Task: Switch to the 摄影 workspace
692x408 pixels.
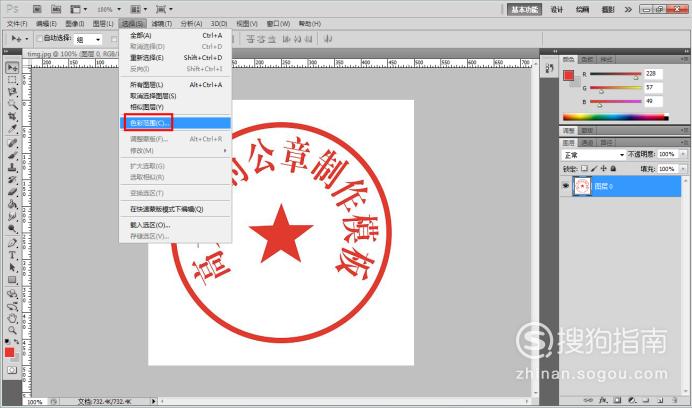Action: (x=608, y=9)
